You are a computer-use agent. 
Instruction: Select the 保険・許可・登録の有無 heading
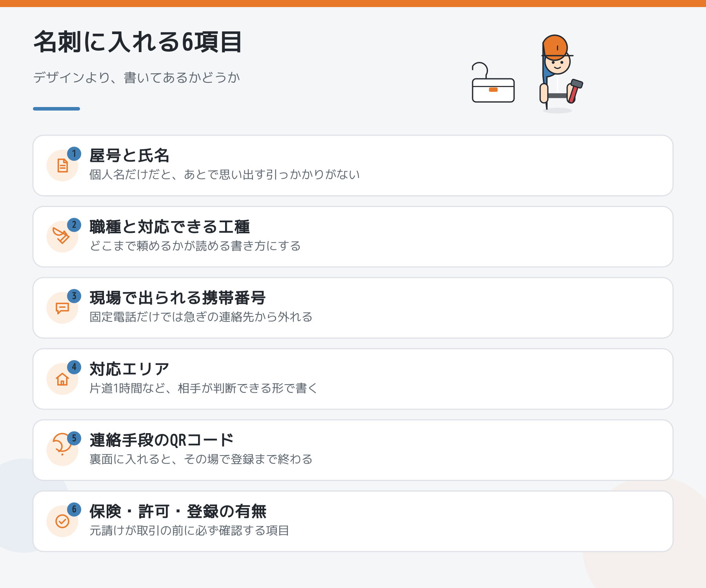(178, 512)
